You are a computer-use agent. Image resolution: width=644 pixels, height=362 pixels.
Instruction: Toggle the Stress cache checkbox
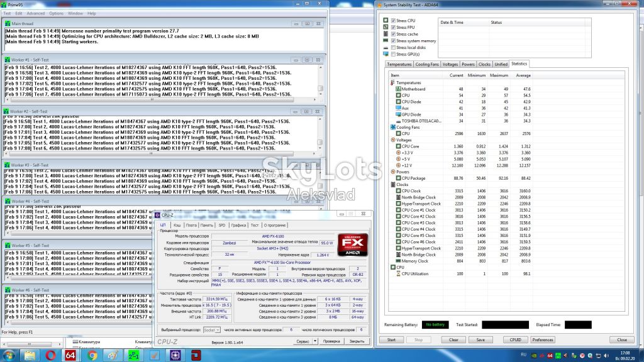[x=393, y=34]
